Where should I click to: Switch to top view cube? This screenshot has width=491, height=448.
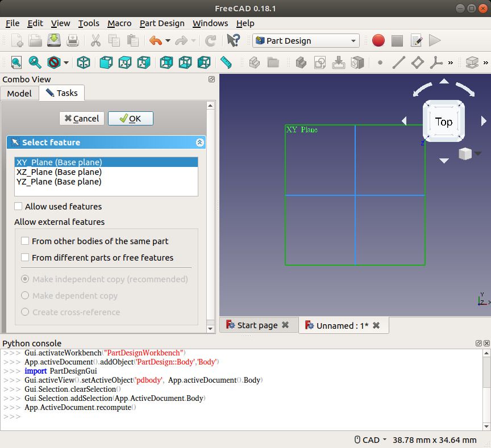click(125, 62)
